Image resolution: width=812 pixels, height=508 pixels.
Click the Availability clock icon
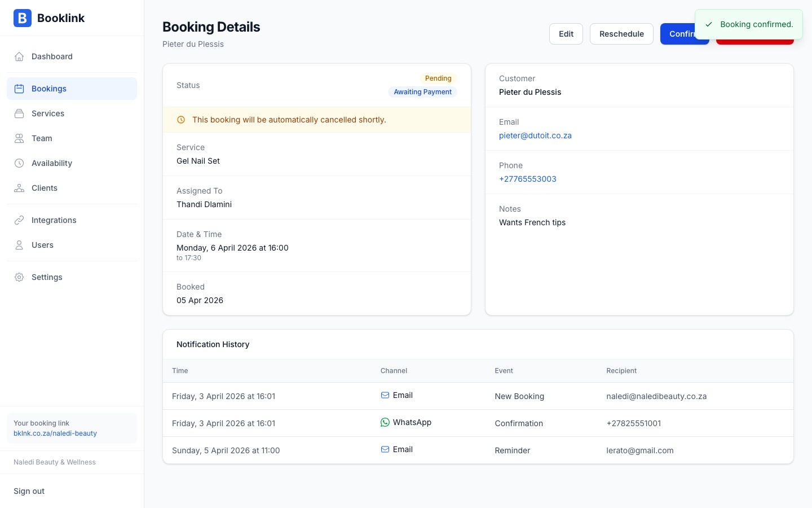tap(19, 163)
